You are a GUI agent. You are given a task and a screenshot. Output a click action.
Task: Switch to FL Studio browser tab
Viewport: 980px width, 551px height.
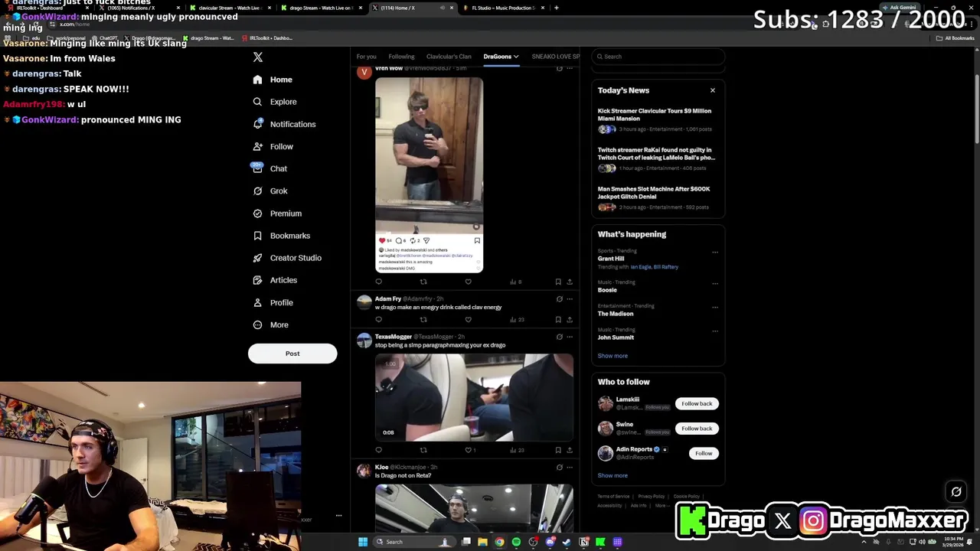[504, 8]
